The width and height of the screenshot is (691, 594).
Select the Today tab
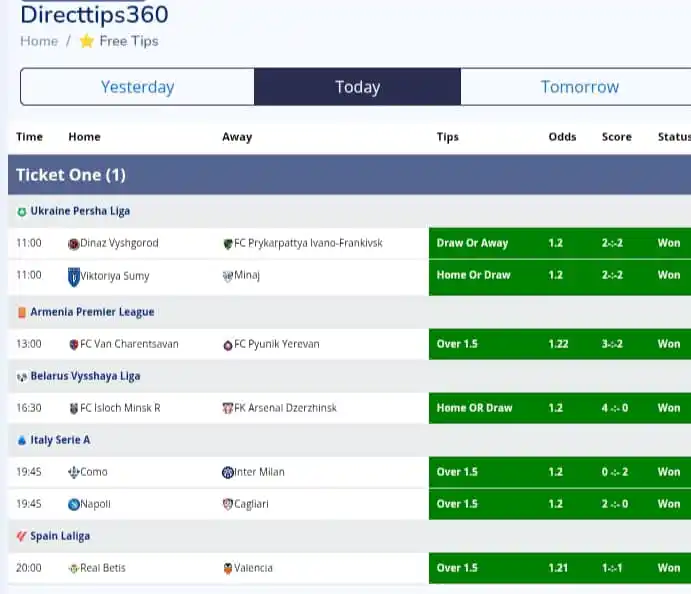pyautogui.click(x=357, y=87)
